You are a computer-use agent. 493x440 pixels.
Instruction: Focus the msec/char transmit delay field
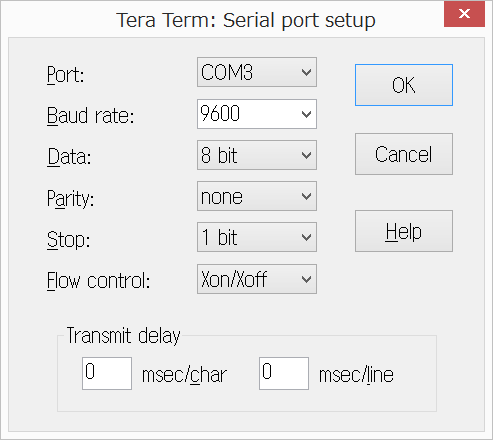(x=107, y=373)
